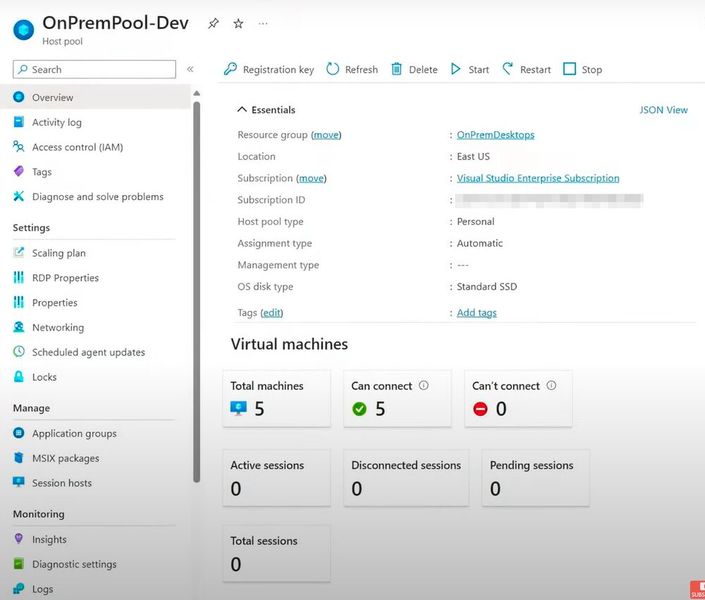Click the Application groups icon
This screenshot has width=705, height=600.
18,433
